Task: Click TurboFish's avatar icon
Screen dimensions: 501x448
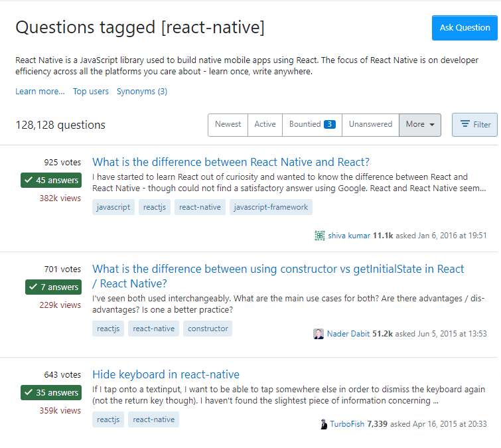Action: (324, 424)
